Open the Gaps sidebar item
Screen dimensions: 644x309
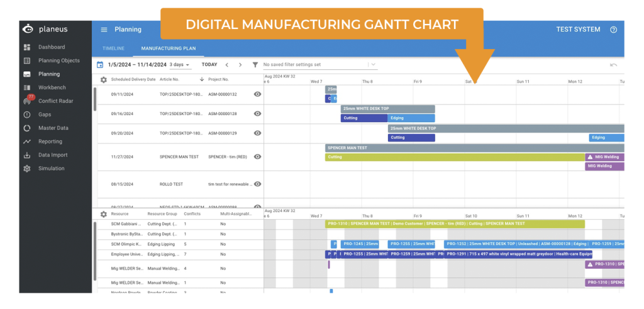45,115
